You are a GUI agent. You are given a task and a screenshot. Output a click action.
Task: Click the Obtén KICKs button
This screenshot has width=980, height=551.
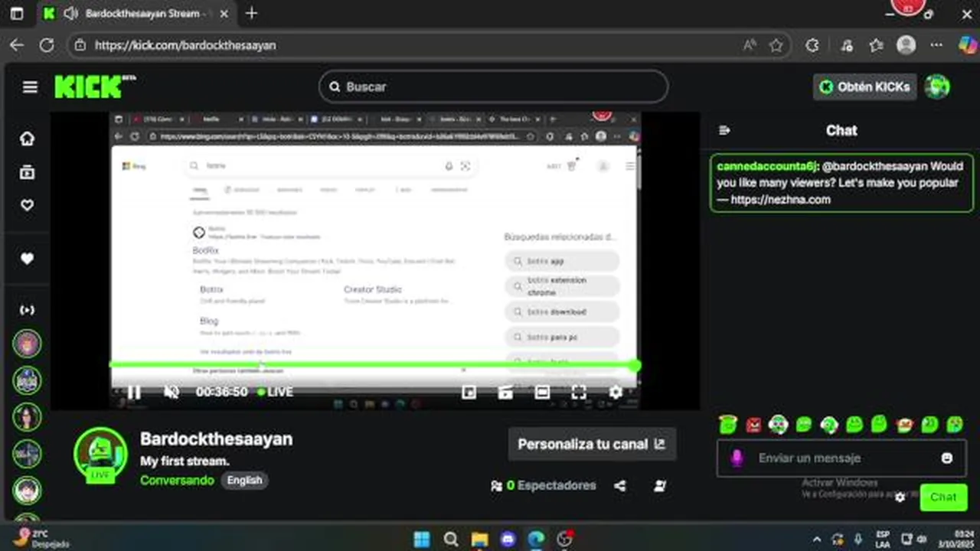tap(864, 86)
